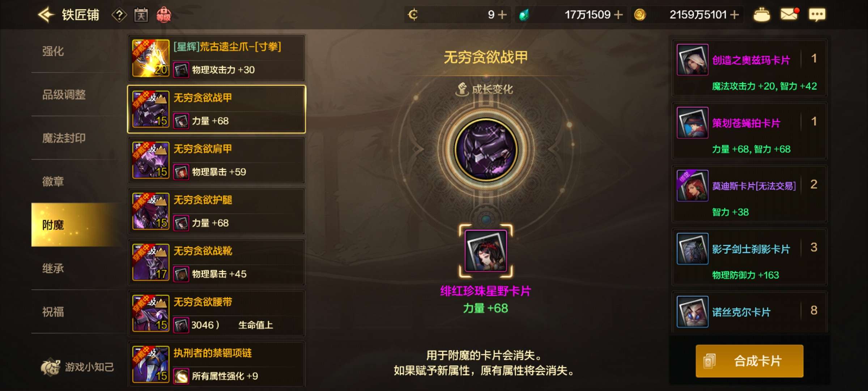Add gold coins with plus button

[x=734, y=15]
